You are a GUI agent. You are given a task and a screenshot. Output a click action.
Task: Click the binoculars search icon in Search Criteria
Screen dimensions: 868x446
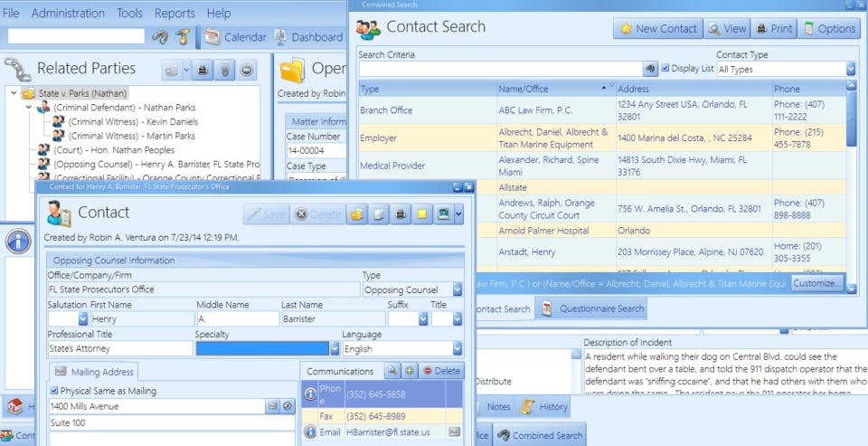point(650,69)
